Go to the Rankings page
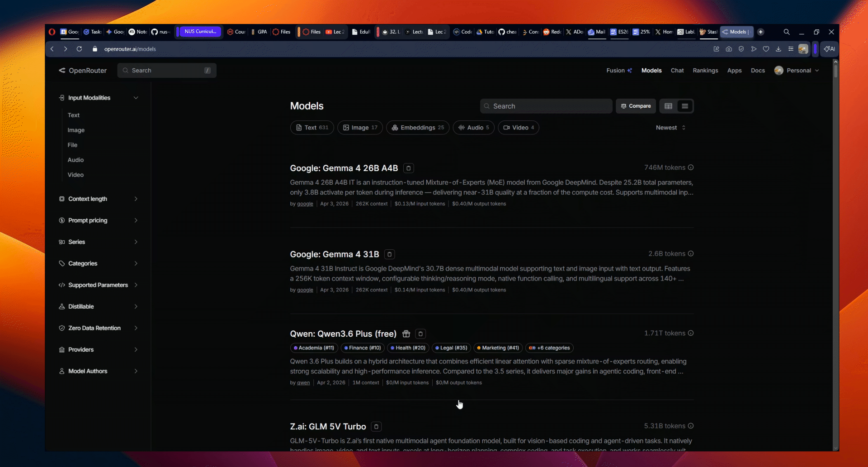The image size is (868, 467). [705, 71]
